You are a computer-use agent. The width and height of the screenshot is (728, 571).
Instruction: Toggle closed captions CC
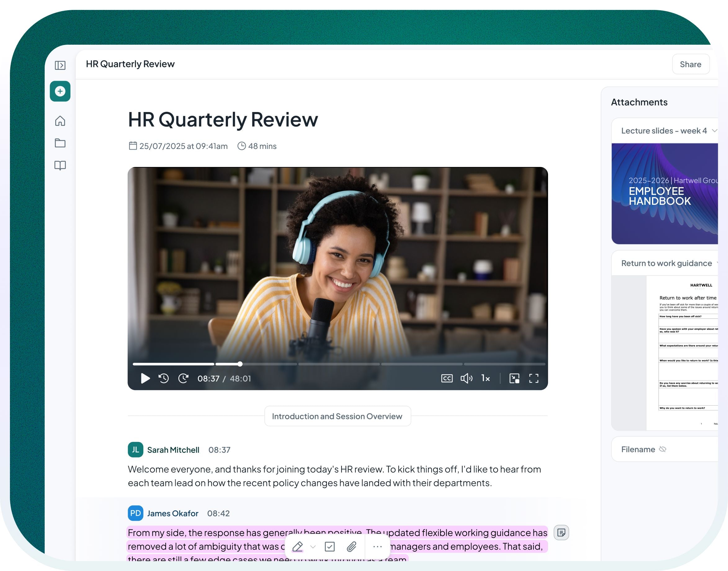pos(447,378)
